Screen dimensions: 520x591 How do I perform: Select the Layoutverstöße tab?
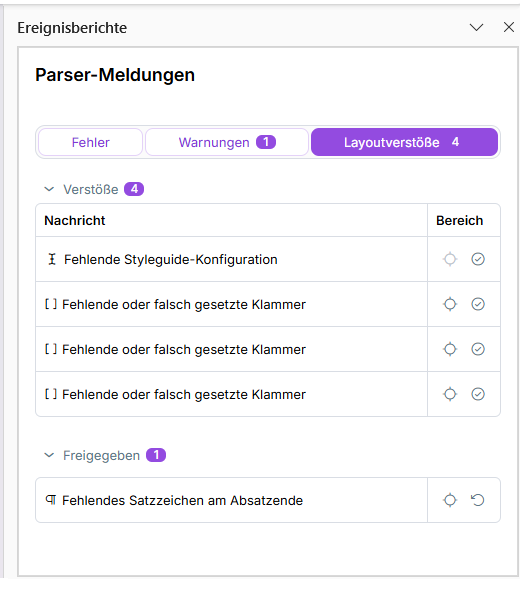coord(404,142)
